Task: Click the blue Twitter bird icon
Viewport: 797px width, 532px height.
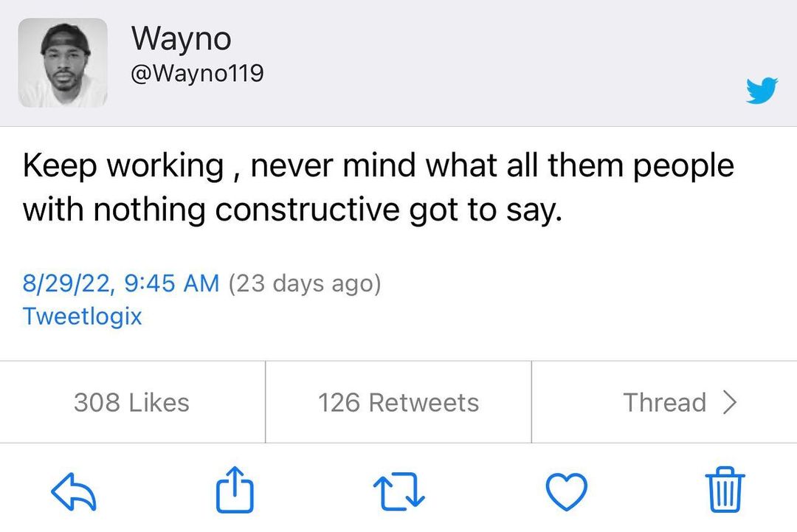Action: pos(762,91)
